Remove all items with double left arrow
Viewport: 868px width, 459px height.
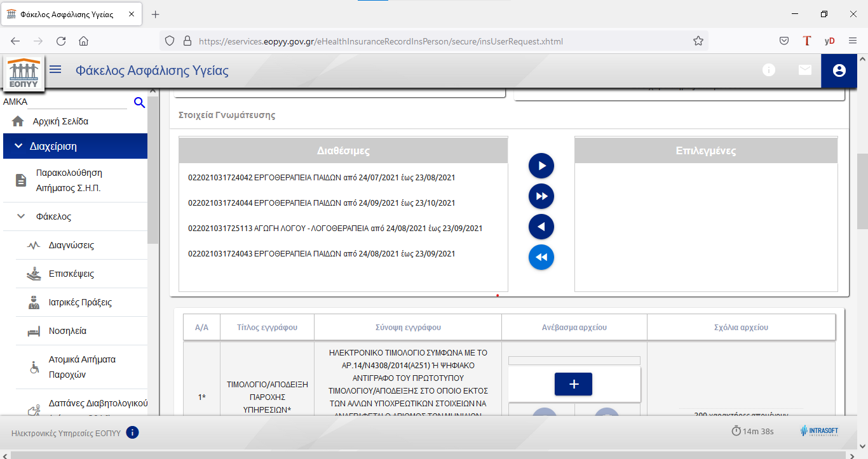tap(541, 257)
